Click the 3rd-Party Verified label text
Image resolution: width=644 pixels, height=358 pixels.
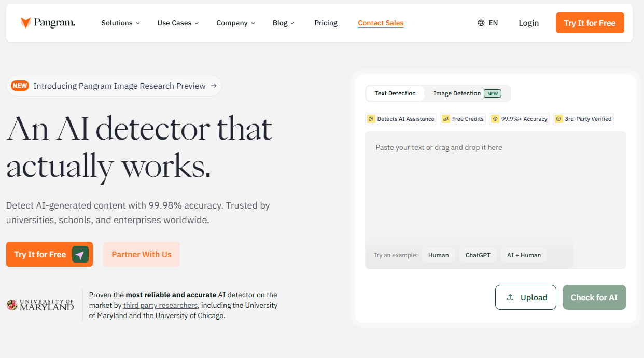(x=588, y=119)
